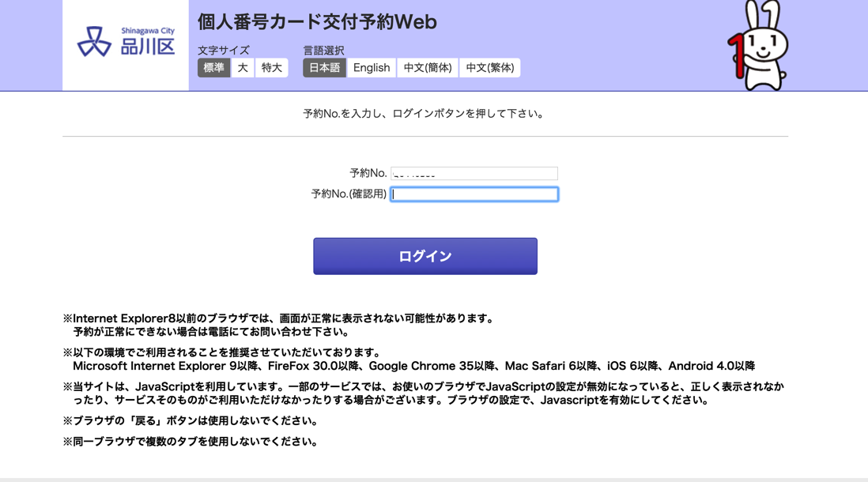Switch text size to 大
Image resolution: width=868 pixels, height=482 pixels.
pos(243,68)
